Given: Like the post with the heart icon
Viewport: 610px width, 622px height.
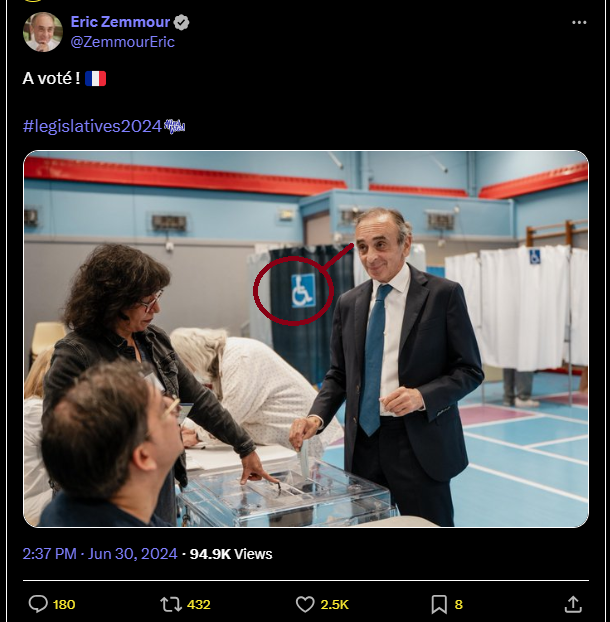Looking at the screenshot, I should click(305, 604).
